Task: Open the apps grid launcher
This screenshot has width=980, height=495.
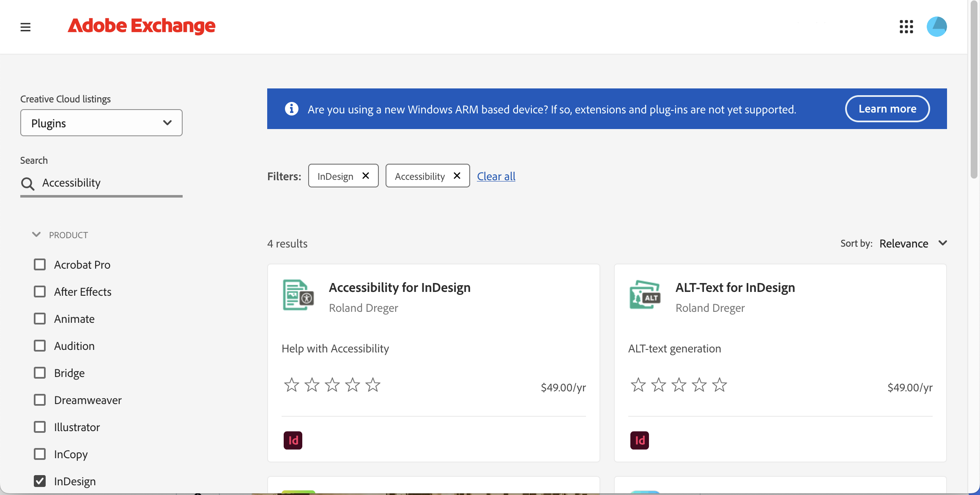Action: [x=906, y=27]
